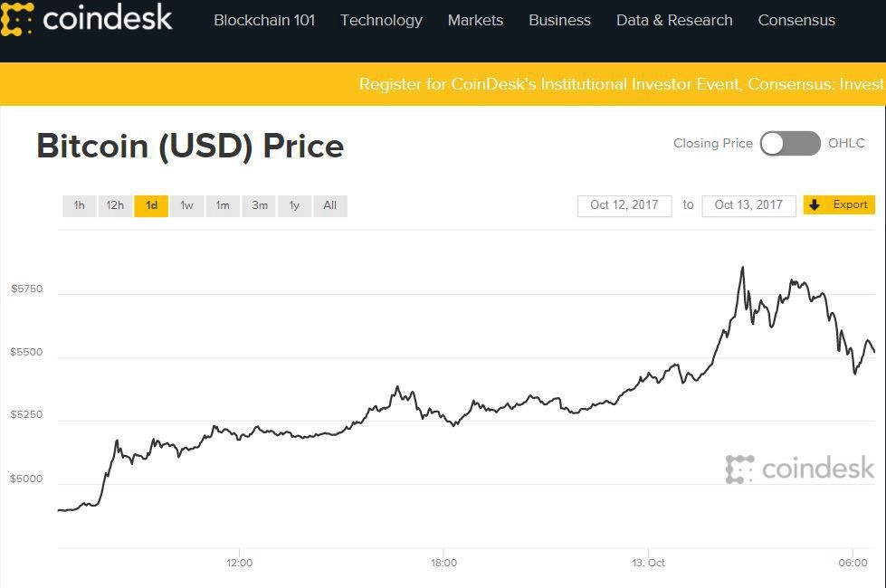This screenshot has height=588, width=886.
Task: Open the Blockchain 101 menu
Action: tap(264, 20)
